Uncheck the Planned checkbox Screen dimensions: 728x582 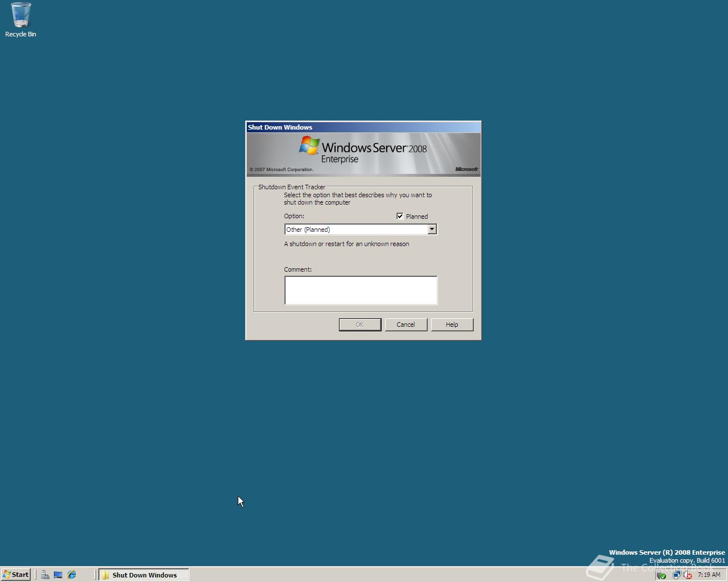(400, 216)
